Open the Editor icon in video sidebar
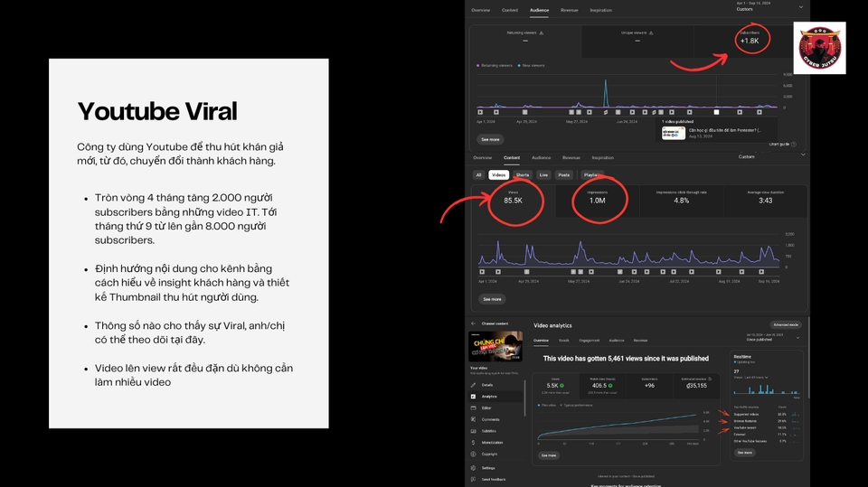This screenshot has height=487, width=868. 473,407
